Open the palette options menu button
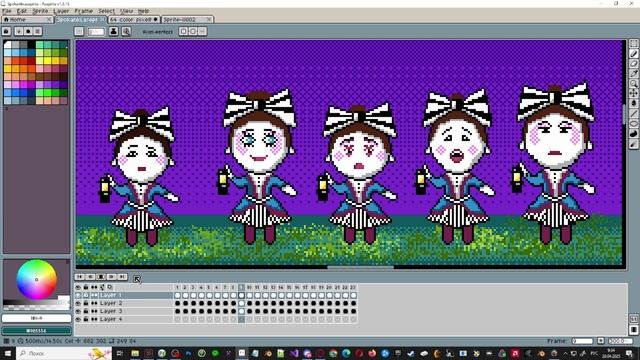This screenshot has height=360, width=640. pos(38,31)
